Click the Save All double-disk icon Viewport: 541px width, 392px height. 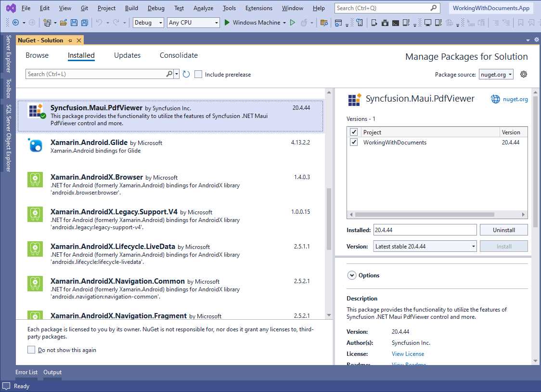click(x=85, y=23)
